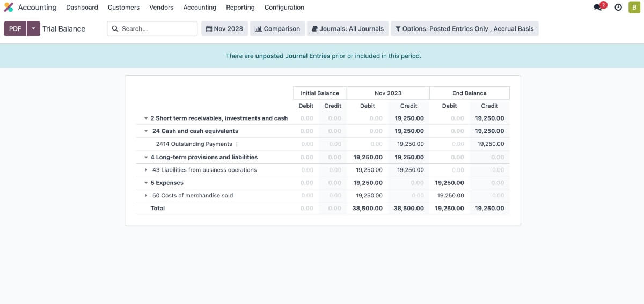
Task: Click Total End Balance credit 19,250.00
Action: point(489,208)
